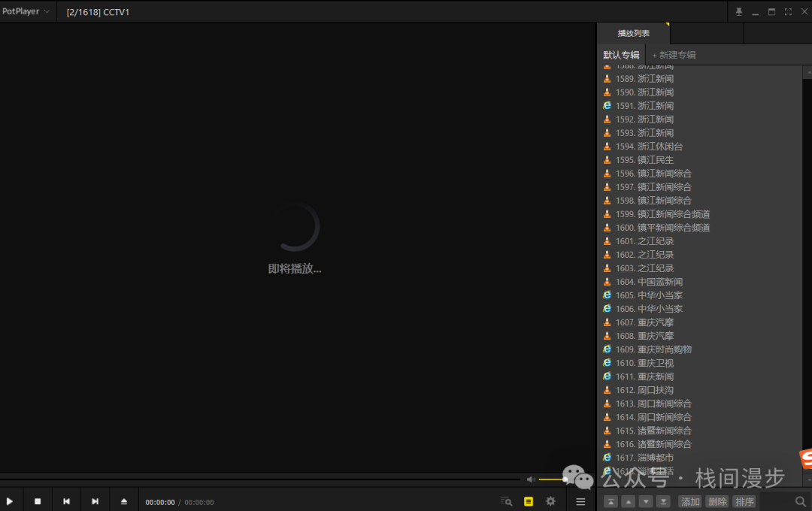Stop playback with the square button
The width and height of the screenshot is (812, 511).
point(38,502)
